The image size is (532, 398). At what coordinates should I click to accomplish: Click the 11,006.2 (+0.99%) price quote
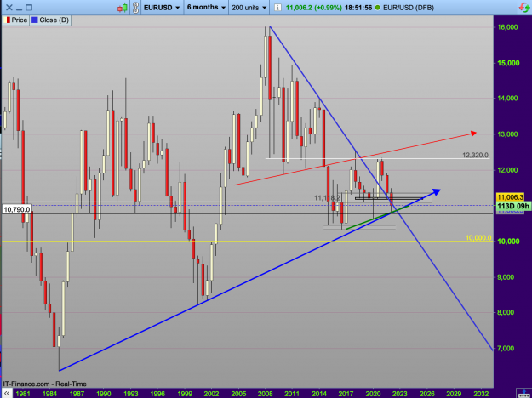pos(314,8)
